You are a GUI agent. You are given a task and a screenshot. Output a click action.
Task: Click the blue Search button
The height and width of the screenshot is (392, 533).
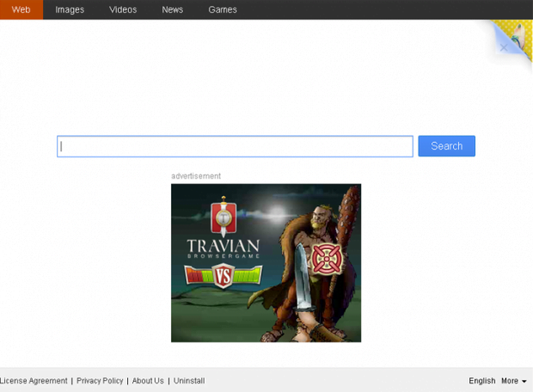click(x=446, y=146)
